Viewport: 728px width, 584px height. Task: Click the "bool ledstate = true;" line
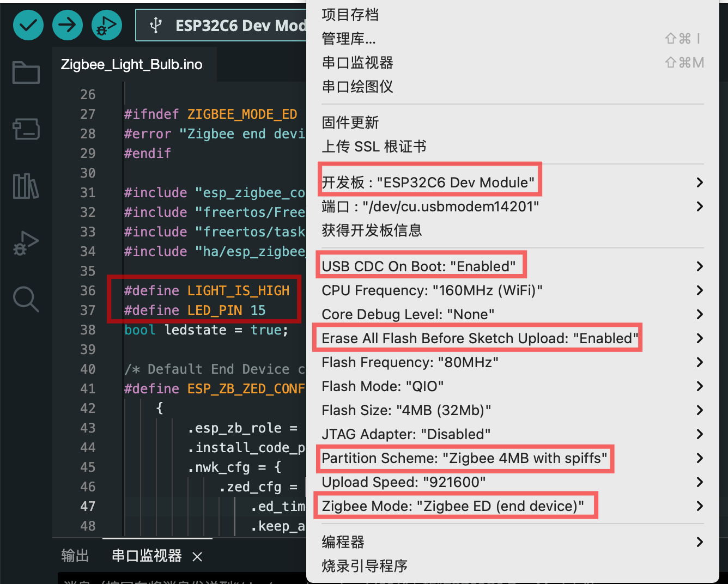pos(206,330)
